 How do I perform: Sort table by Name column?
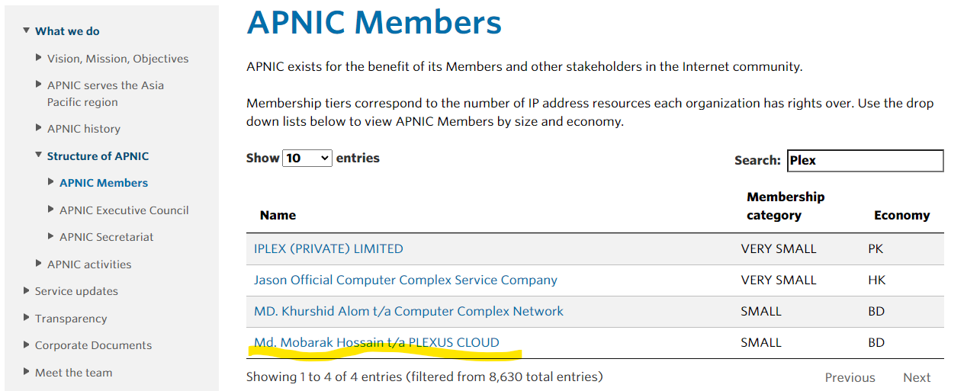click(278, 215)
